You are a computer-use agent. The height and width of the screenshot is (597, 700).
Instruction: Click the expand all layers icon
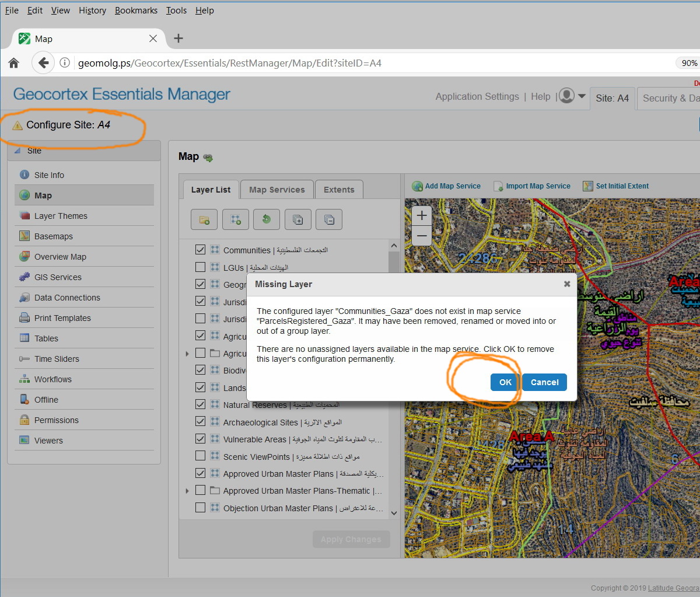click(297, 219)
